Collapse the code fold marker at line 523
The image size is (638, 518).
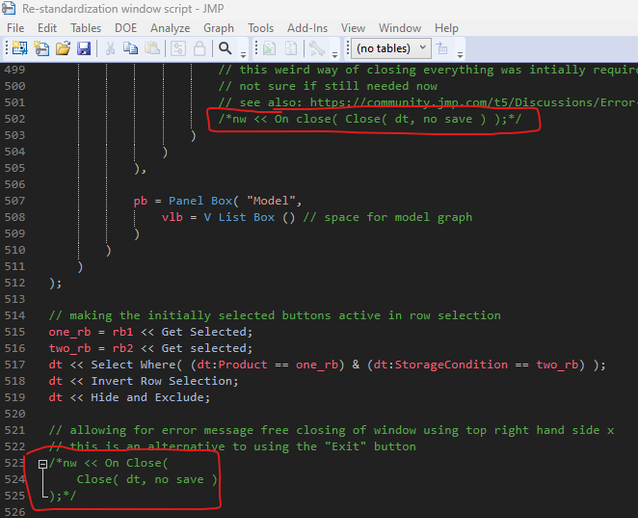point(43,464)
